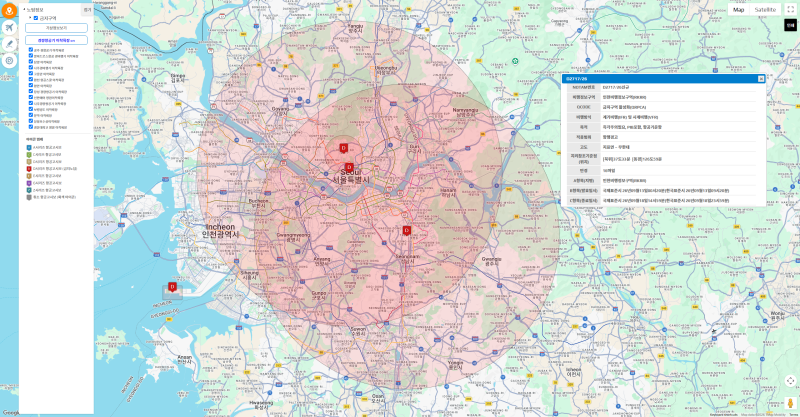
Task: Click the red D marker near Incheon airport
Action: click(x=172, y=287)
